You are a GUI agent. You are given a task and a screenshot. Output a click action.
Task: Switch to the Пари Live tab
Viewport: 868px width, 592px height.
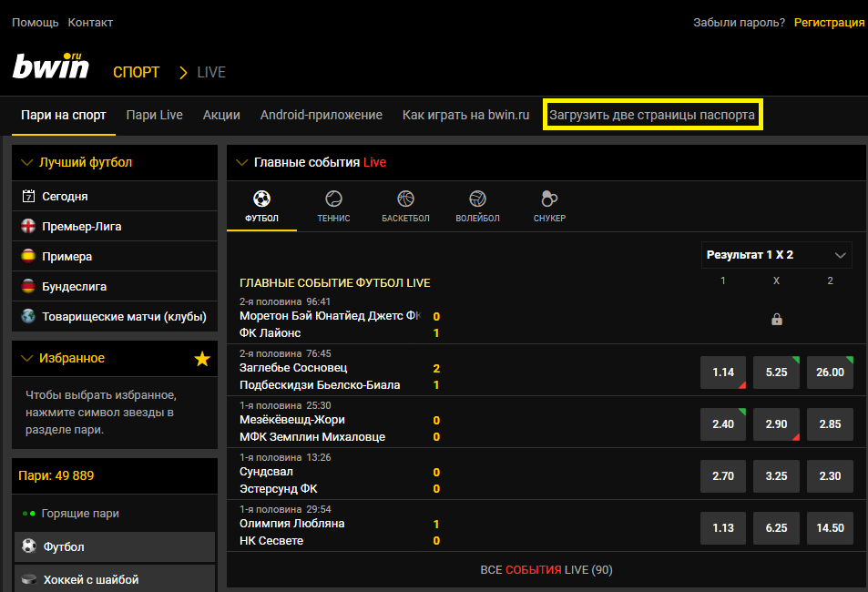tap(155, 115)
